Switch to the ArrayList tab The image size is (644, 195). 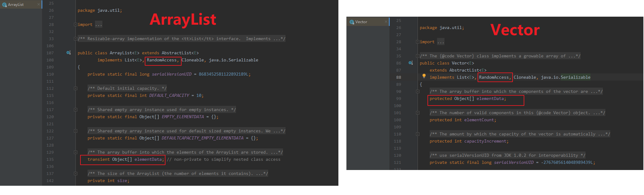coord(21,5)
